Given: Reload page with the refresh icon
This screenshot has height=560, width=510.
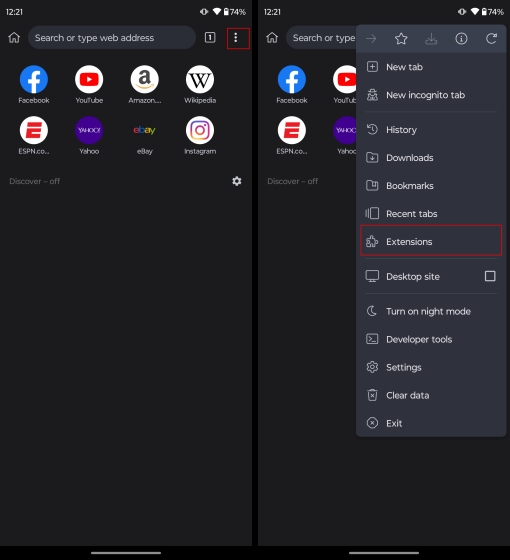Looking at the screenshot, I should [x=491, y=39].
